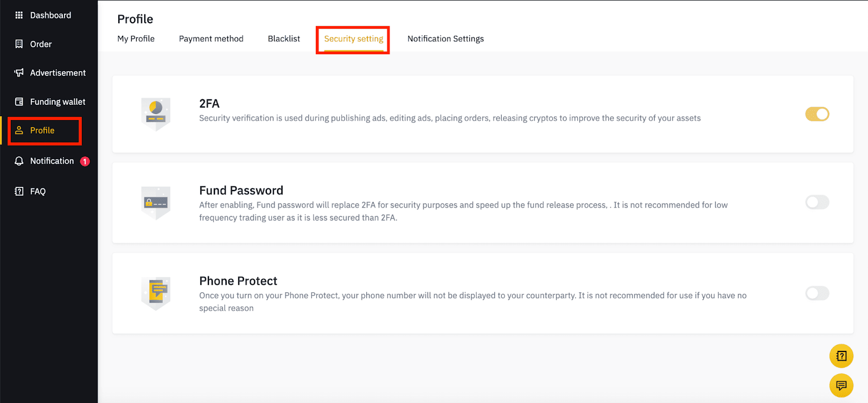
Task: Disable the 2FA toggle switch
Action: (817, 114)
